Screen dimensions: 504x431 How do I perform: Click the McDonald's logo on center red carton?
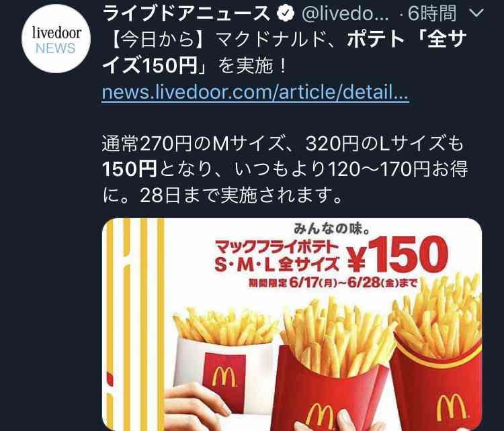[x=320, y=416]
